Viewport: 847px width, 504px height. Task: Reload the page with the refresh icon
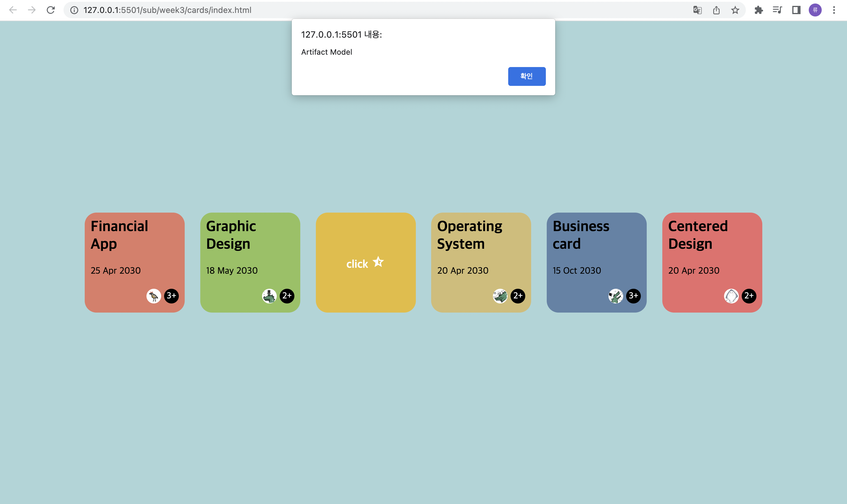tap(51, 10)
